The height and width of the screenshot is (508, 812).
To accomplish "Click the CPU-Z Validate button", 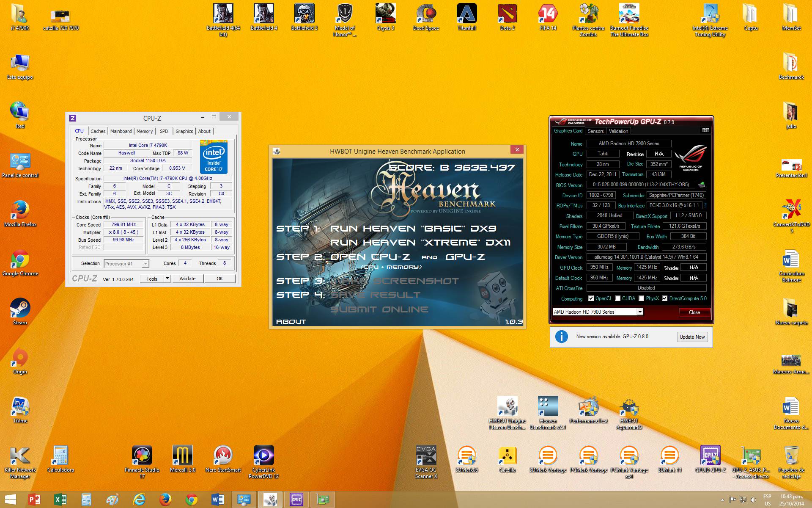I will coord(187,279).
